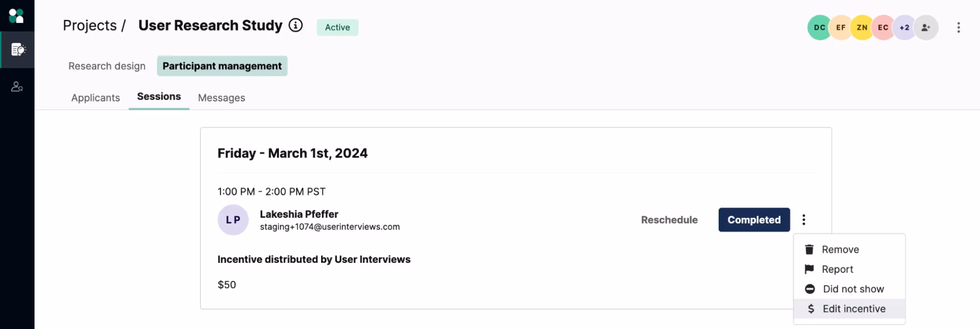980x329 pixels.
Task: Click the info icon next to study title
Action: tap(295, 26)
